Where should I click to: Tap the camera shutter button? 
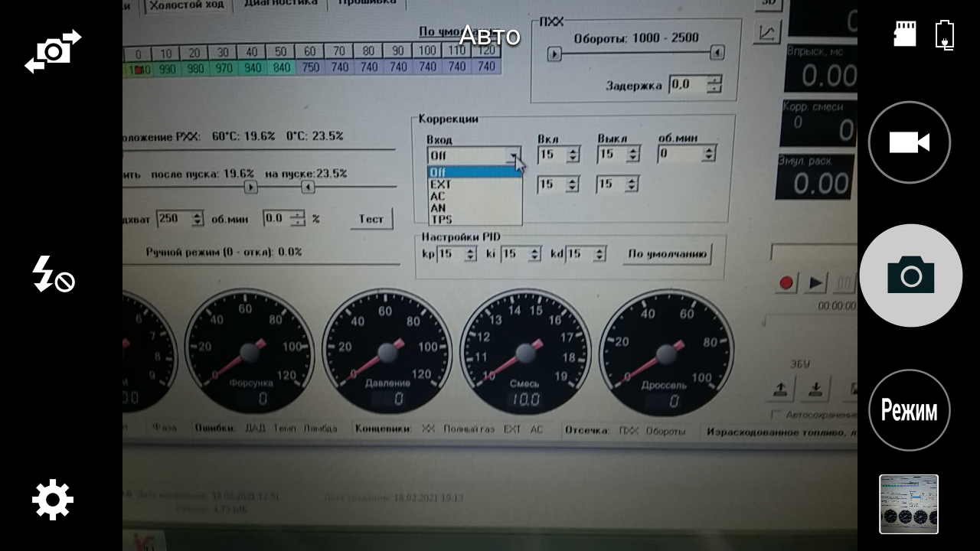911,275
